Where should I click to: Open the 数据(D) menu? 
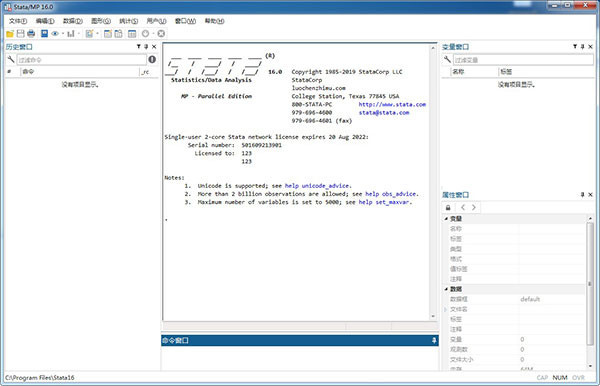click(73, 21)
